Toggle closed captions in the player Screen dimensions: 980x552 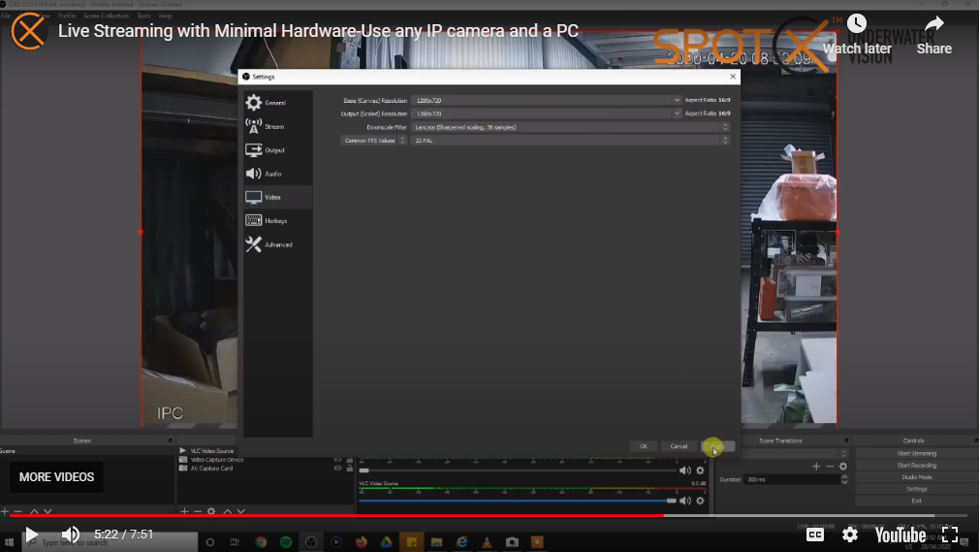[815, 536]
